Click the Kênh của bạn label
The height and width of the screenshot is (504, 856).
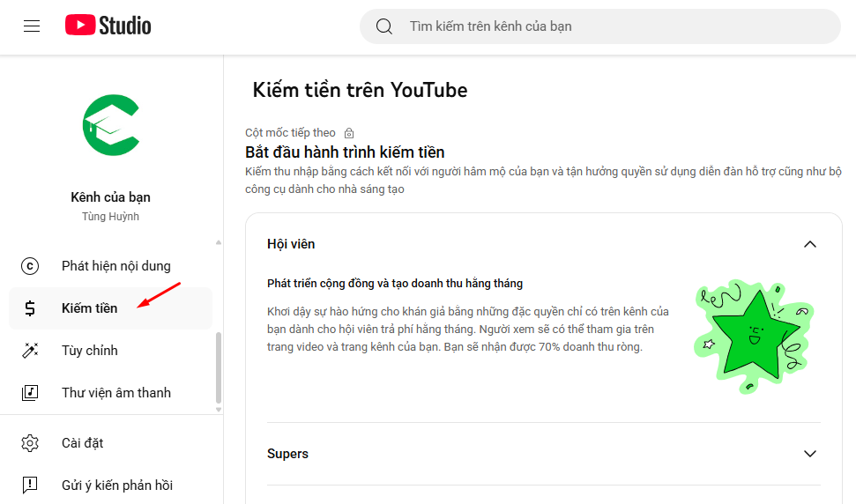point(111,197)
